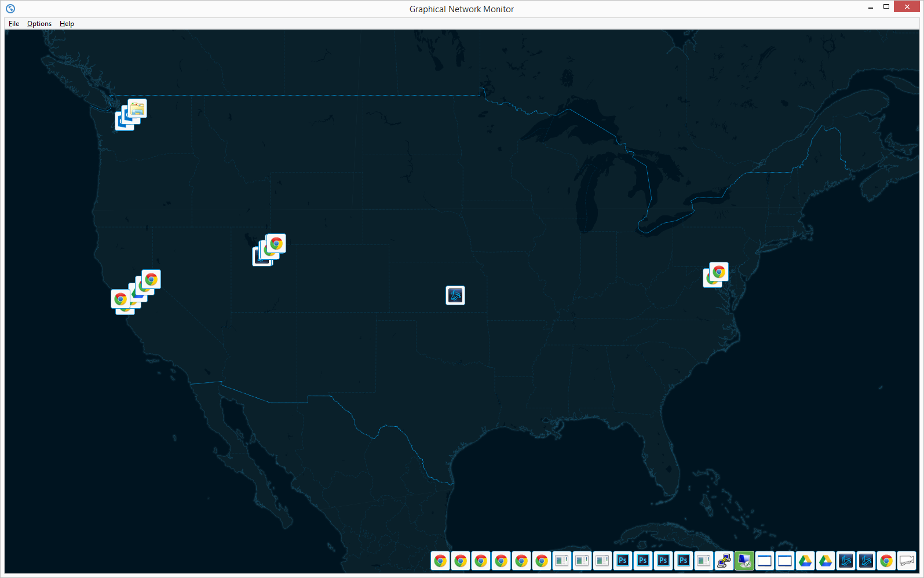
Task: Click the third Photoshop icon in the bottom strip
Action: click(x=663, y=561)
